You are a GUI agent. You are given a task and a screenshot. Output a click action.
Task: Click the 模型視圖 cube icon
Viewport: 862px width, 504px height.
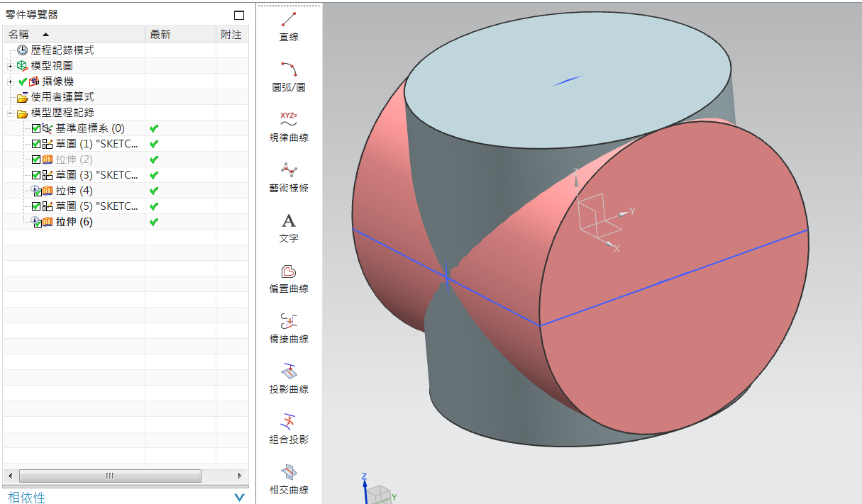(x=23, y=66)
